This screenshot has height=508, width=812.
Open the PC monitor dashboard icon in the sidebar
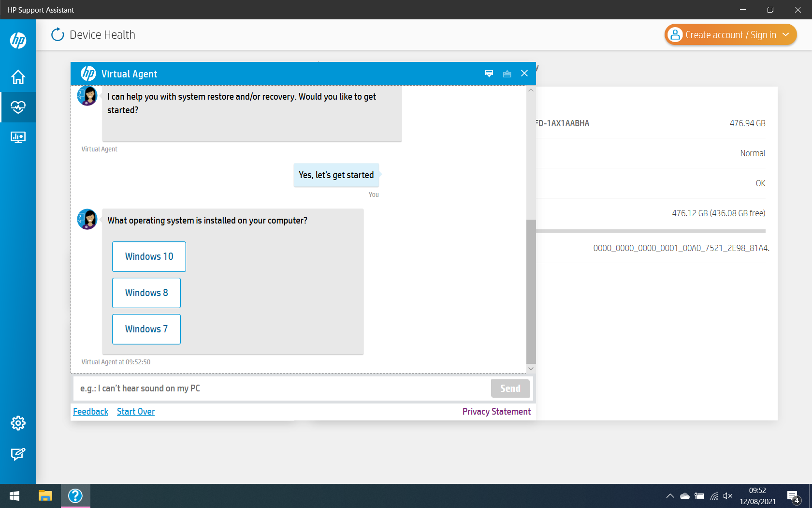18,137
